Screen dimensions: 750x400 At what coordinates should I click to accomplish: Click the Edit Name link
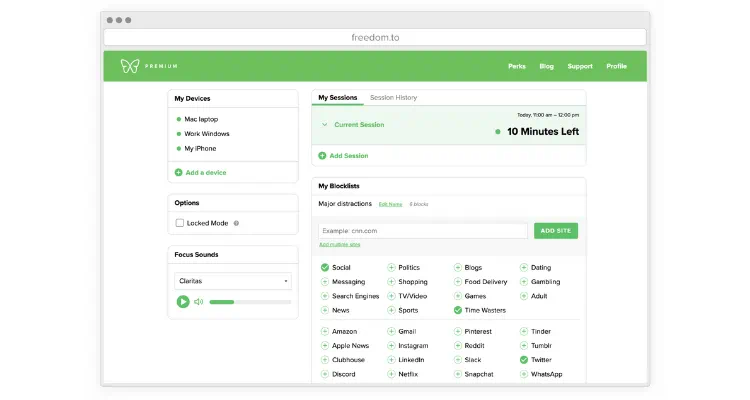390,204
